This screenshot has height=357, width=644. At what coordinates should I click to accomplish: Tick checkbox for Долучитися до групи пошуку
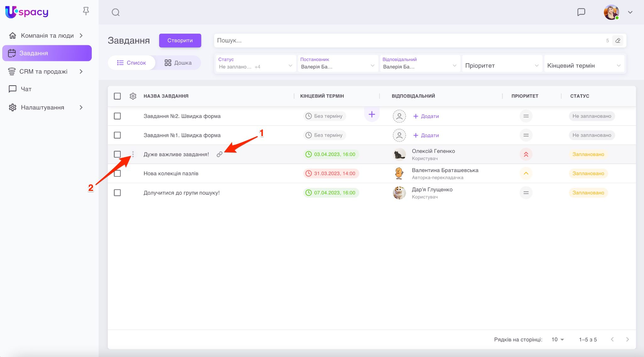click(x=117, y=192)
